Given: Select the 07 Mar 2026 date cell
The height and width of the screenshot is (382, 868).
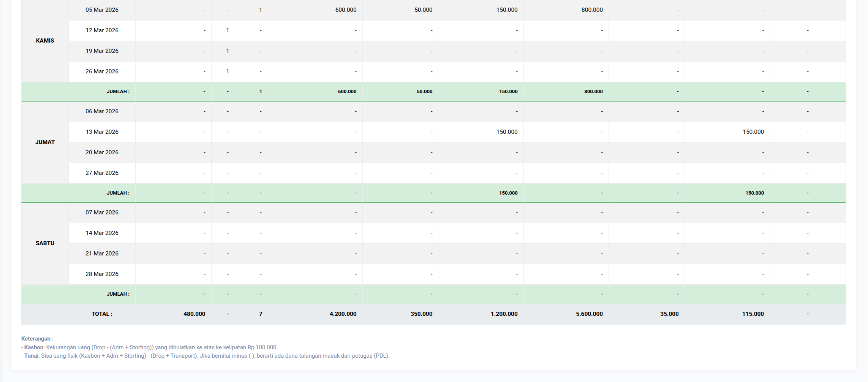Looking at the screenshot, I should [x=102, y=212].
